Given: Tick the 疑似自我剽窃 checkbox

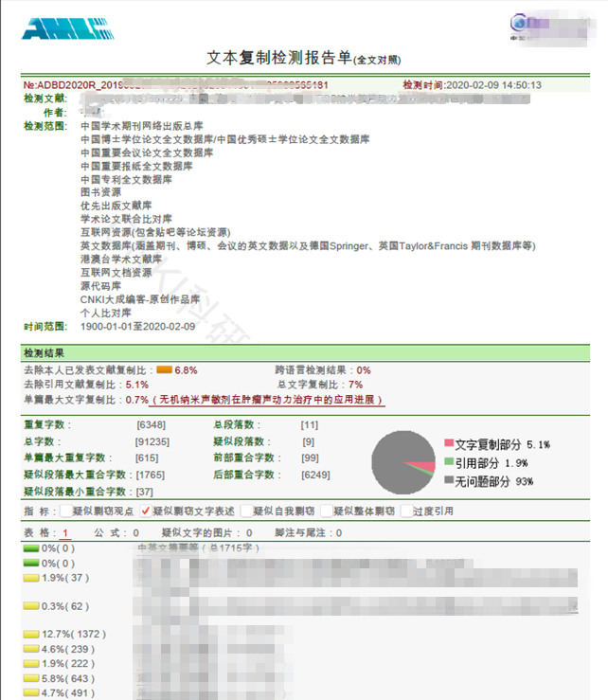Looking at the screenshot, I should (x=245, y=512).
